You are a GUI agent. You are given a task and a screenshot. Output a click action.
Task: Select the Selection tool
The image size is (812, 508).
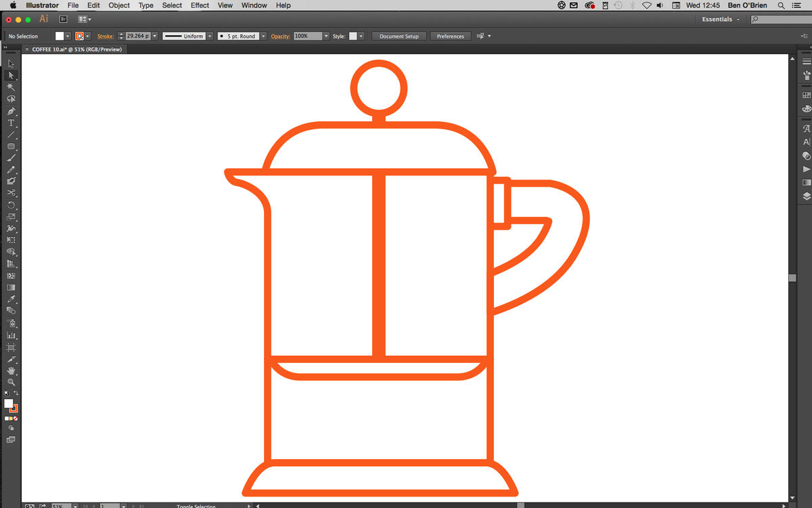tap(9, 63)
